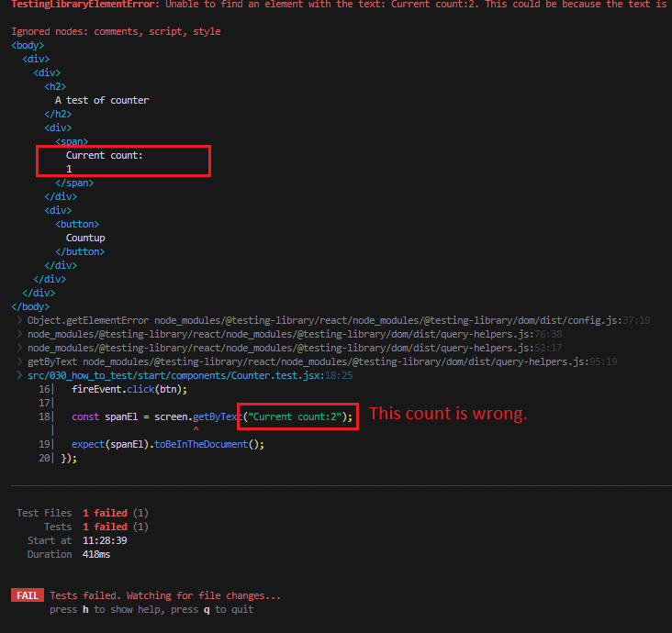This screenshot has height=633, width=672.
Task: Click the closing </span> tag
Action: [74, 183]
